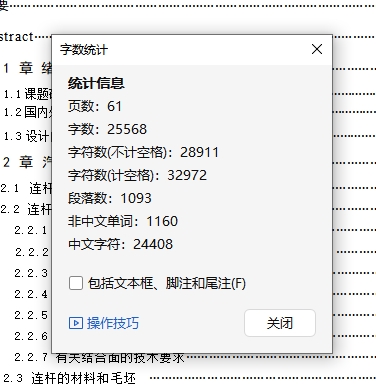Select the 非中文单词: 1160 line
The image size is (376, 387).
click(x=123, y=221)
